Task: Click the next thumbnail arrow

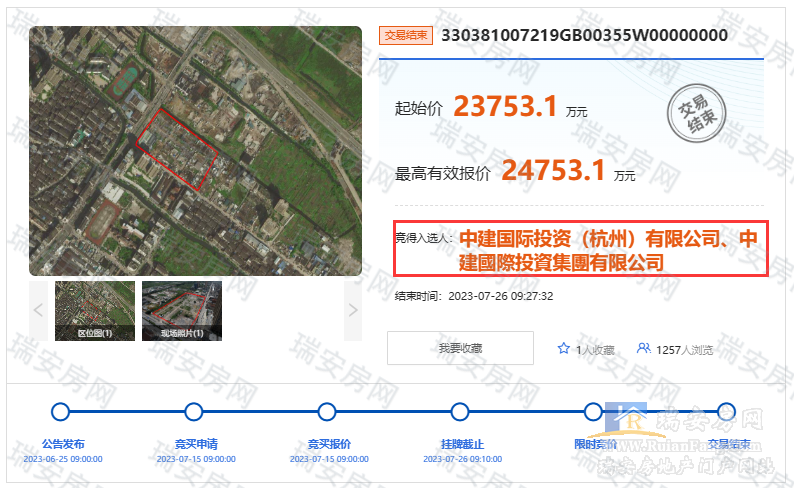Action: [x=352, y=310]
